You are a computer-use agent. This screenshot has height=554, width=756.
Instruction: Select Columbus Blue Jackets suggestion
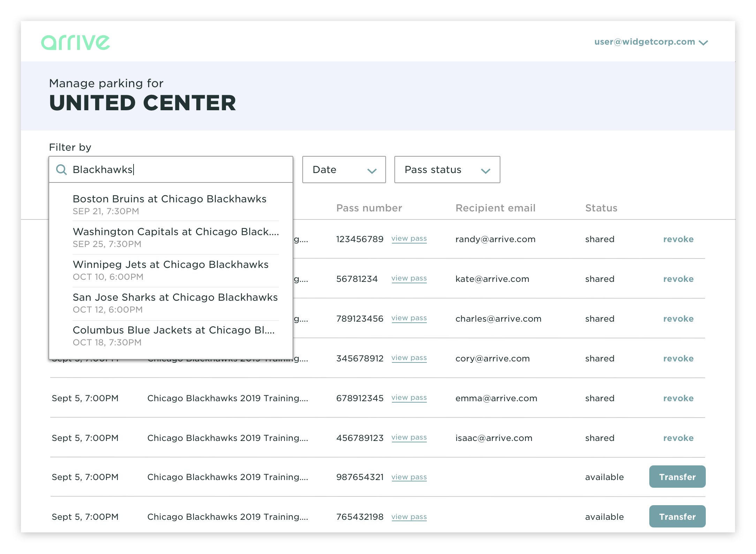tap(176, 336)
